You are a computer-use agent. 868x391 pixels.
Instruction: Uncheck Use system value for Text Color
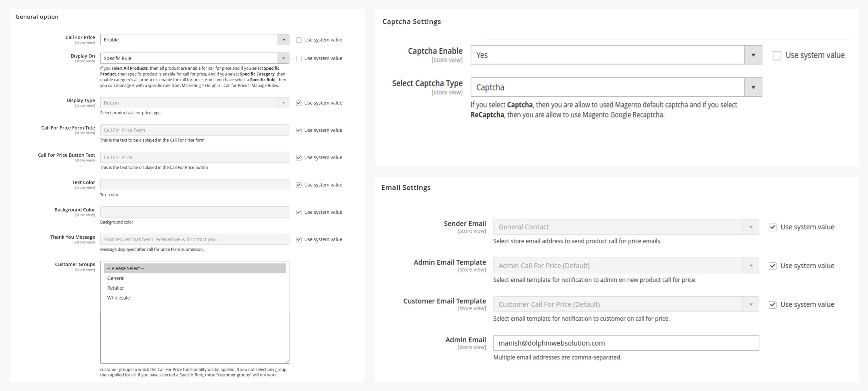pyautogui.click(x=299, y=185)
